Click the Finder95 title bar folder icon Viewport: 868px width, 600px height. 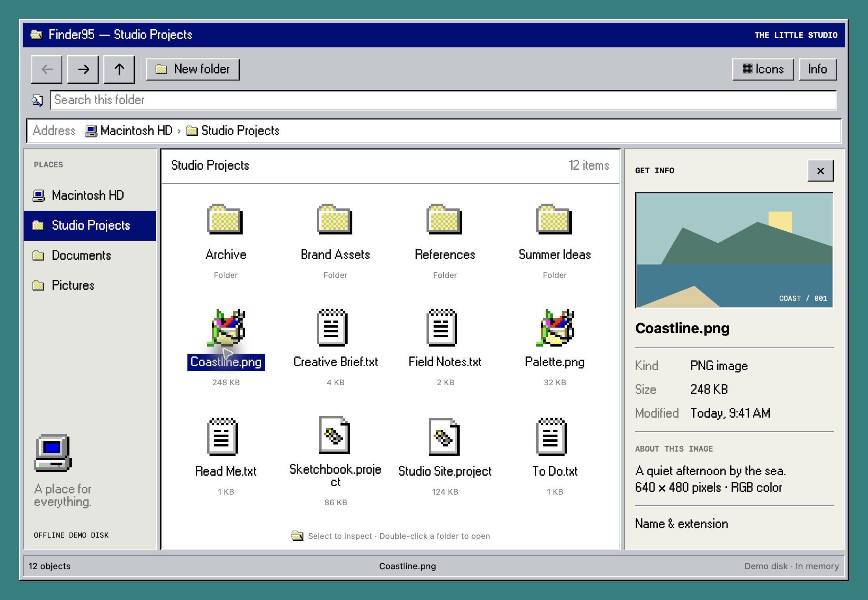(x=36, y=35)
